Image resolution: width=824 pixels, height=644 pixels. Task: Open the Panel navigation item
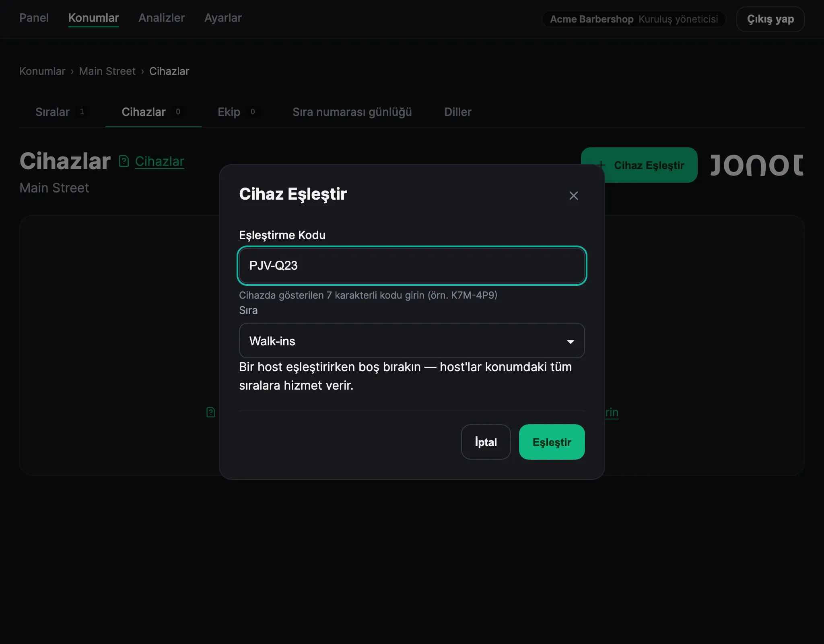[x=34, y=18]
